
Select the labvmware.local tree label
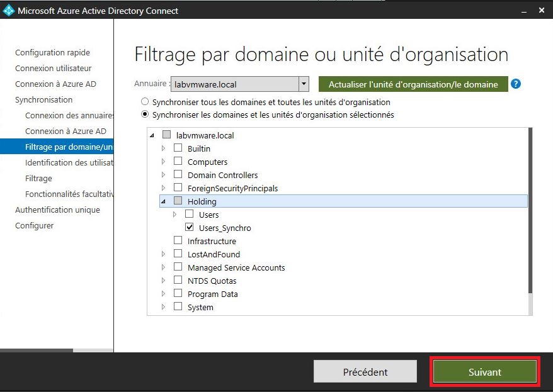(205, 135)
